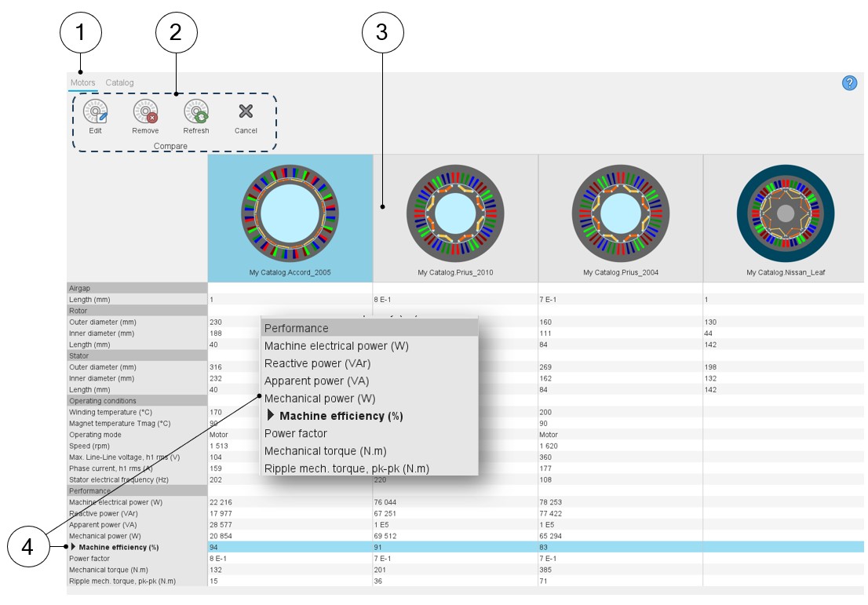Click the Remove motor icon

tap(145, 112)
